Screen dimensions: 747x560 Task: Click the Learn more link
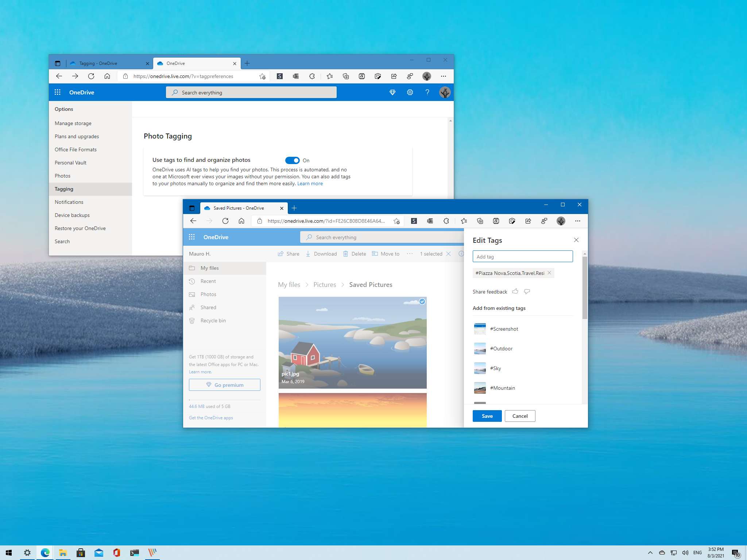coord(309,183)
